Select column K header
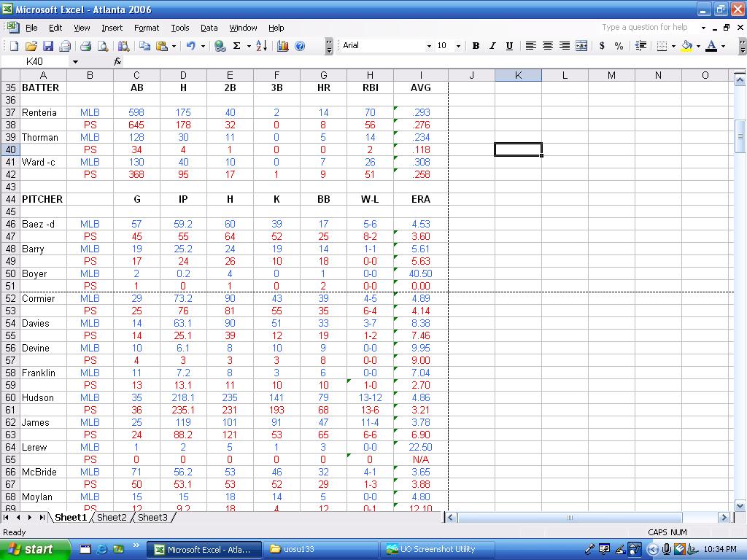Viewport: 747px width, 560px height. click(x=518, y=75)
